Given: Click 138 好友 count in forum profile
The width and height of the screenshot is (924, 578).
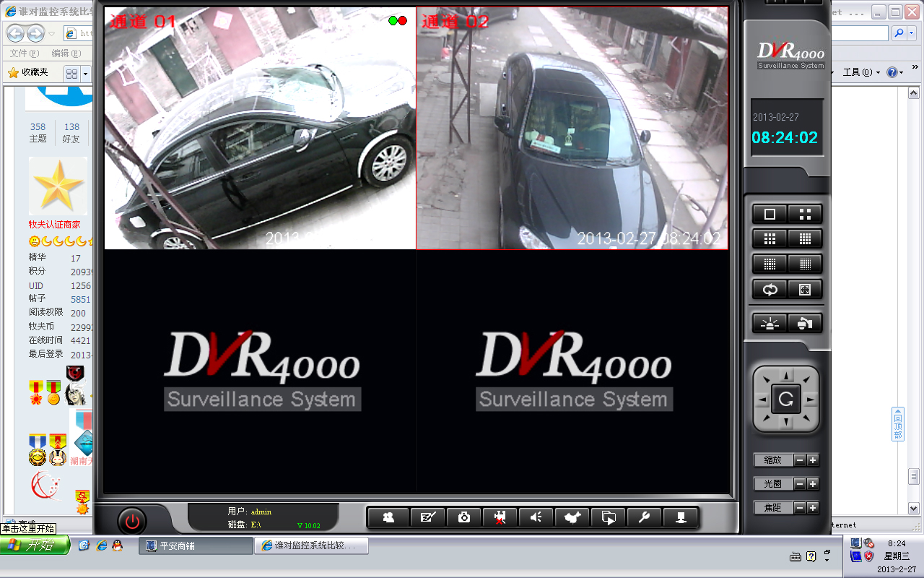Looking at the screenshot, I should click(71, 133).
